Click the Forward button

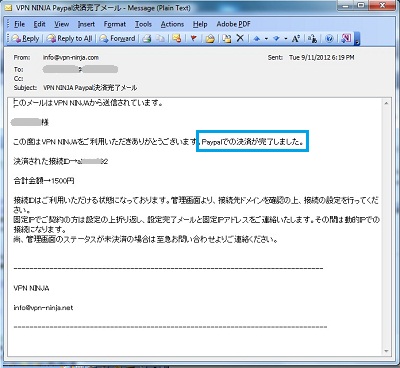click(x=117, y=39)
